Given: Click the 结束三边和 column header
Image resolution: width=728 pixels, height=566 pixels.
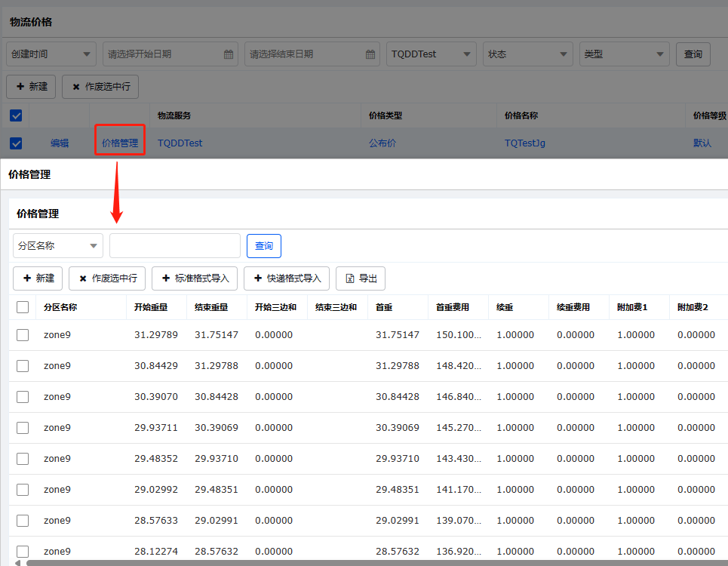Looking at the screenshot, I should coord(336,307).
